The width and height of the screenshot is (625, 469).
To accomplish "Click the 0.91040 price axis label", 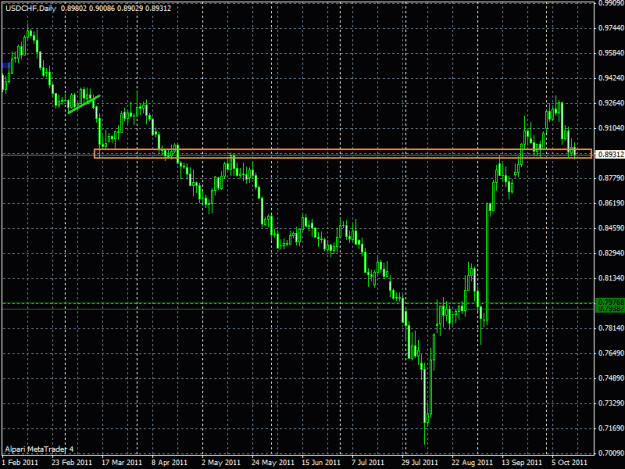I will [x=611, y=128].
